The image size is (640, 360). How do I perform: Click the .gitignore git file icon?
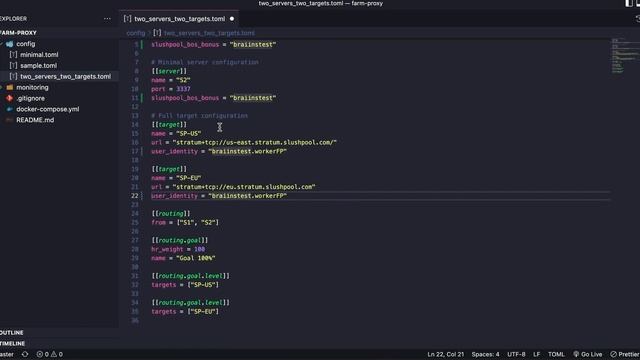pos(10,98)
